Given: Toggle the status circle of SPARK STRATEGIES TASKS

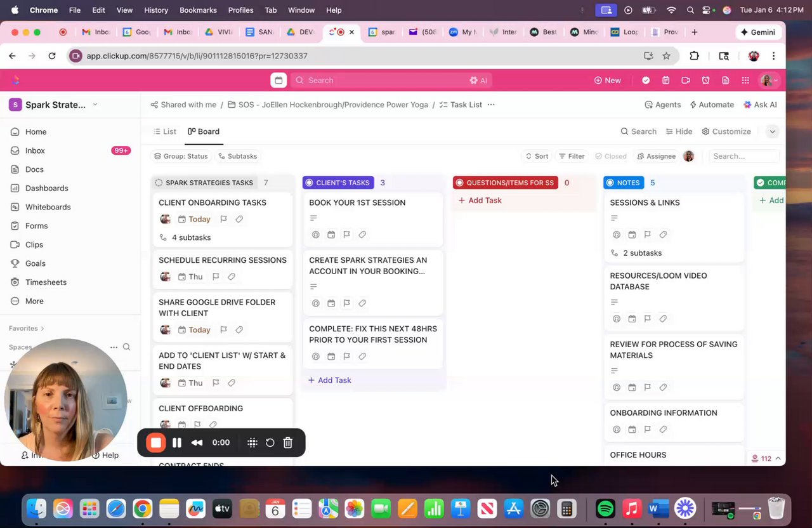Looking at the screenshot, I should [159, 183].
